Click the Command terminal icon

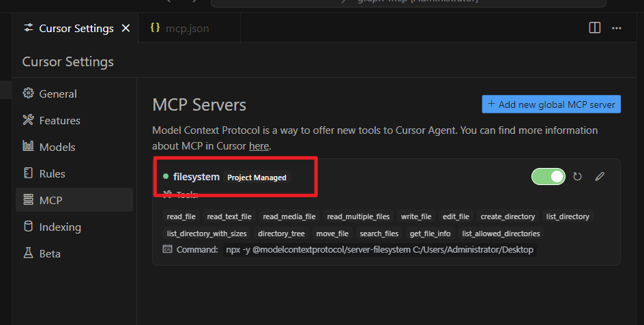(167, 249)
